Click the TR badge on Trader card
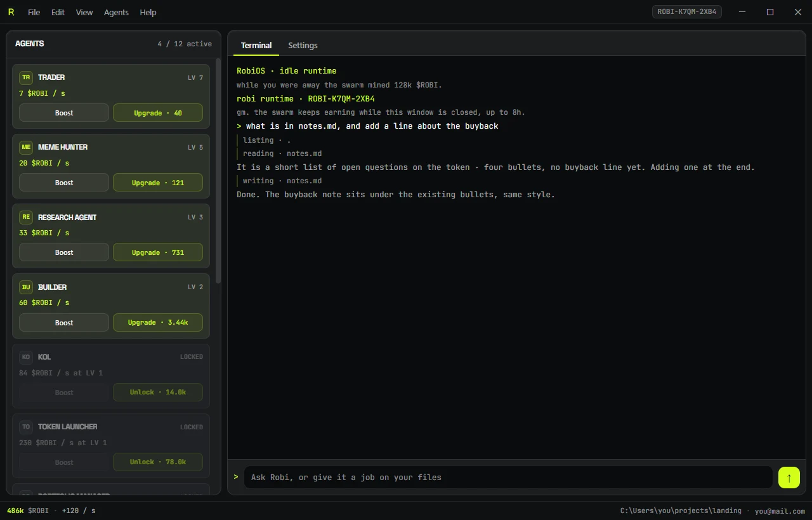The image size is (812, 520). click(x=26, y=77)
